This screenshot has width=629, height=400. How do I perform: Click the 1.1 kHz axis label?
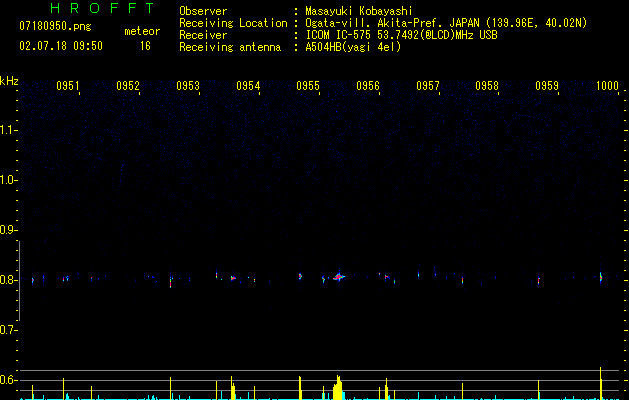pyautogui.click(x=9, y=130)
